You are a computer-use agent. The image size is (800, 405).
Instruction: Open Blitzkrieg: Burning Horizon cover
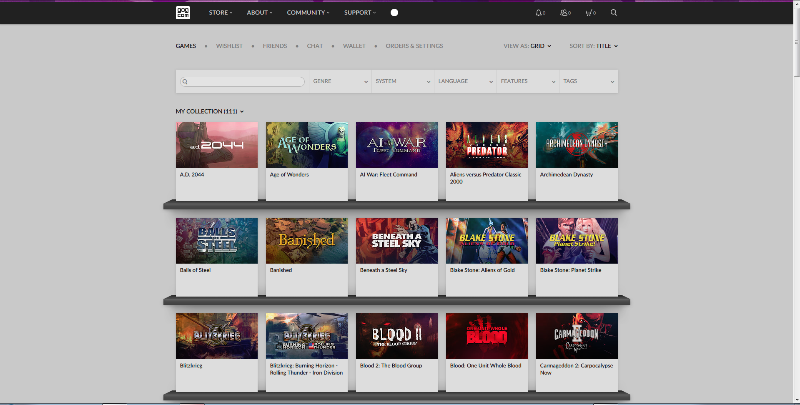[307, 336]
